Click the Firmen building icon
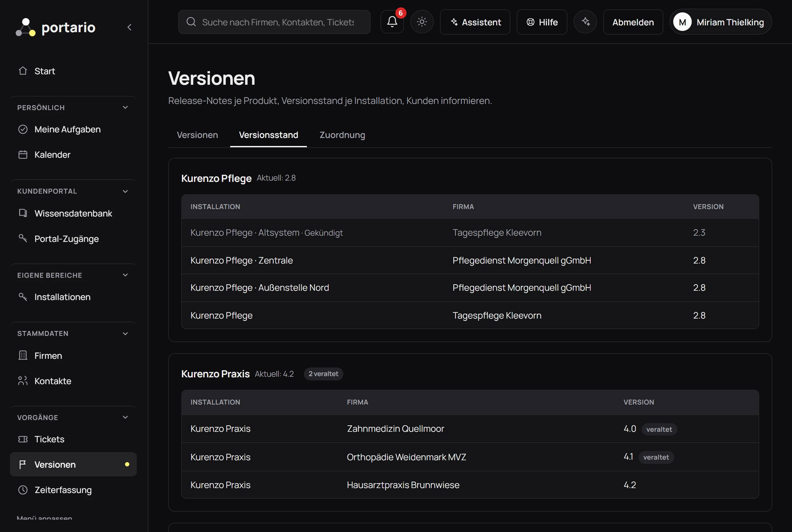Screen dimensions: 792x532 (x=23, y=355)
